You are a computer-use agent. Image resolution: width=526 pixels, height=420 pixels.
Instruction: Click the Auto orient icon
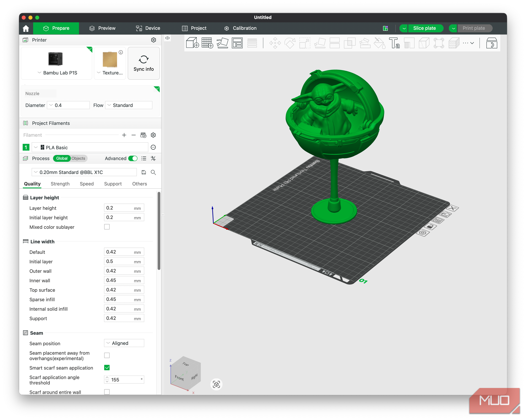[x=222, y=43]
